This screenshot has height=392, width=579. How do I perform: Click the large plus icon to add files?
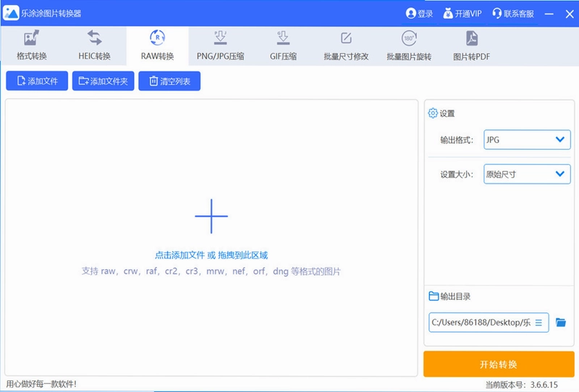point(211,216)
